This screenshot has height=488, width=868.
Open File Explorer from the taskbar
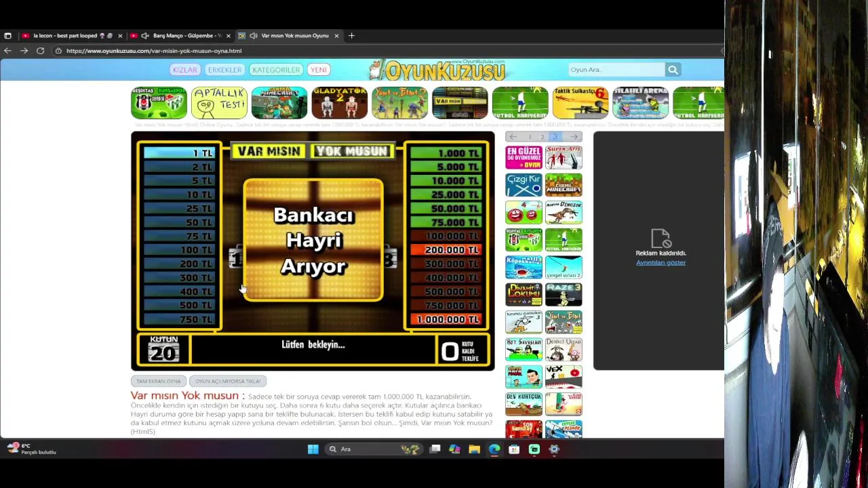click(474, 449)
